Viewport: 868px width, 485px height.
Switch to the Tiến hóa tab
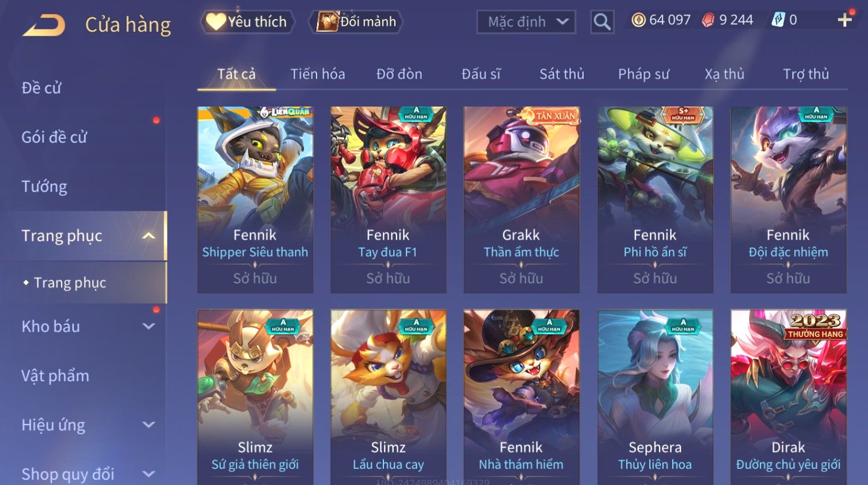pos(318,74)
